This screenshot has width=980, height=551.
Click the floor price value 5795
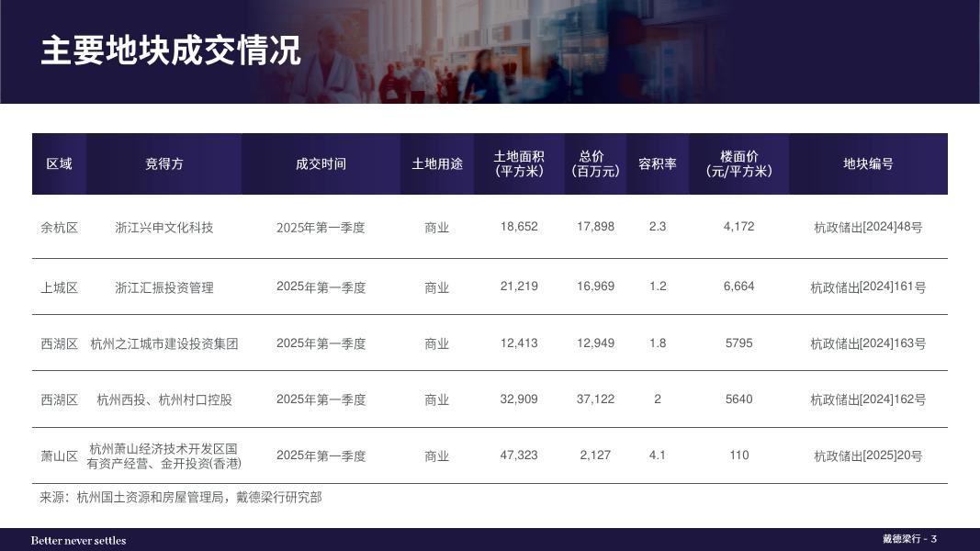click(x=738, y=343)
